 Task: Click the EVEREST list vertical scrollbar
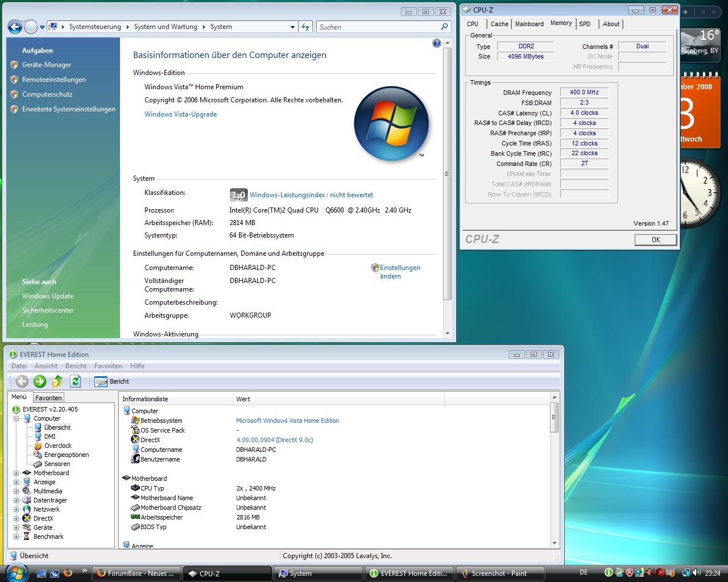tap(555, 471)
